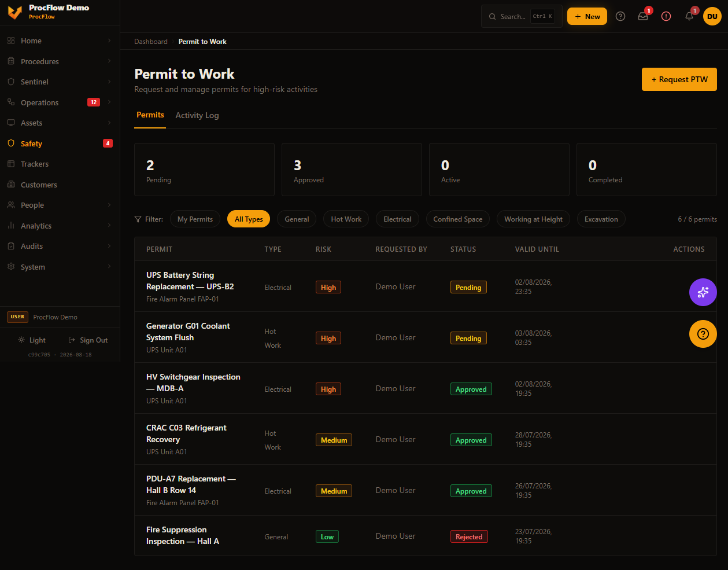This screenshot has width=728, height=570.
Task: Go to Dashboard breadcrumb
Action: [151, 42]
